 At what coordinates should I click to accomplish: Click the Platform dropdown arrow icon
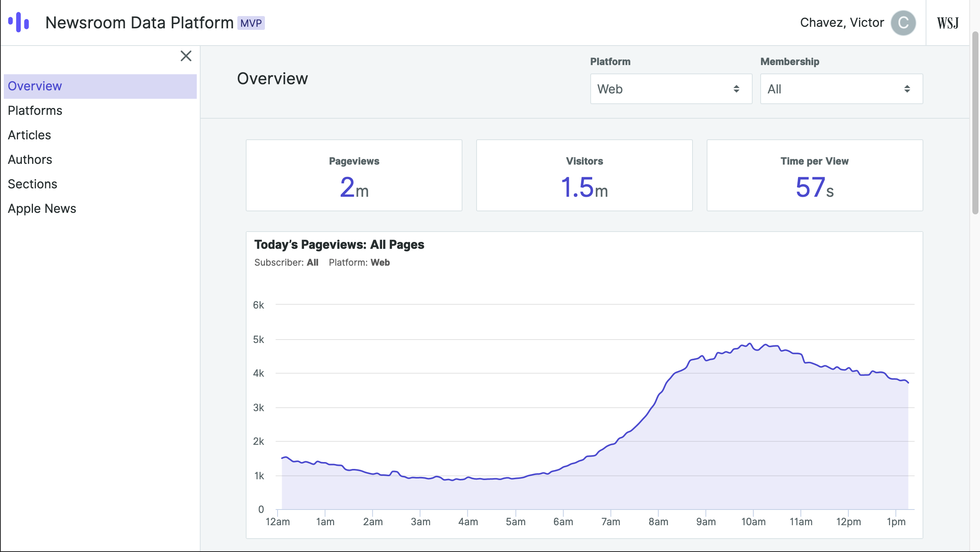pyautogui.click(x=736, y=89)
